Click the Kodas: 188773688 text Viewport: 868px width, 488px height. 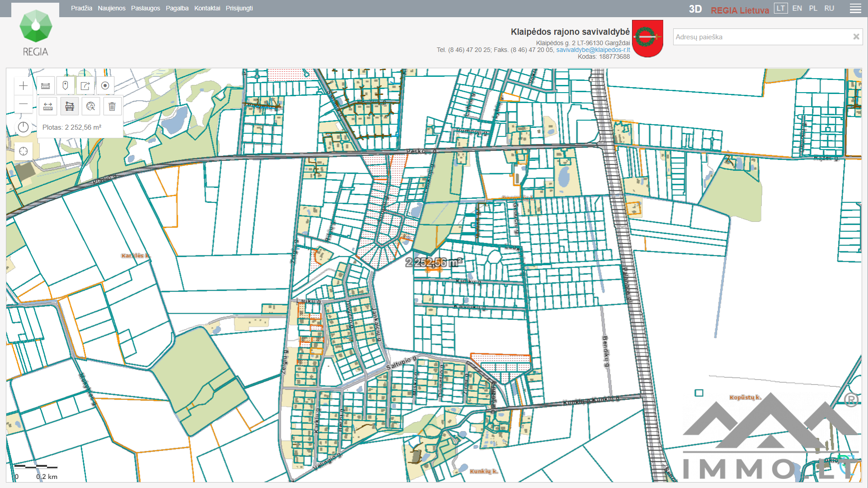(604, 56)
